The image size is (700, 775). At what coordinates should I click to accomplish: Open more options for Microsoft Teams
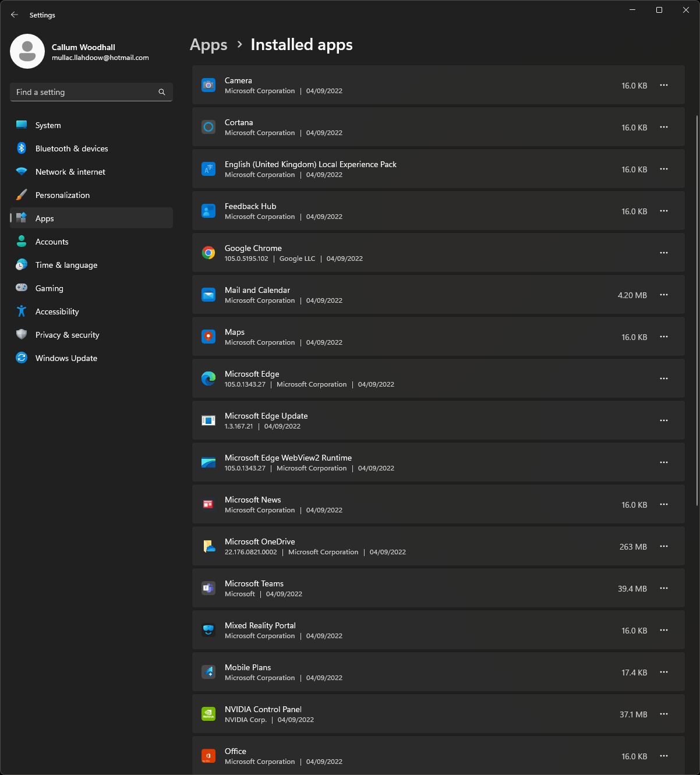pos(664,588)
